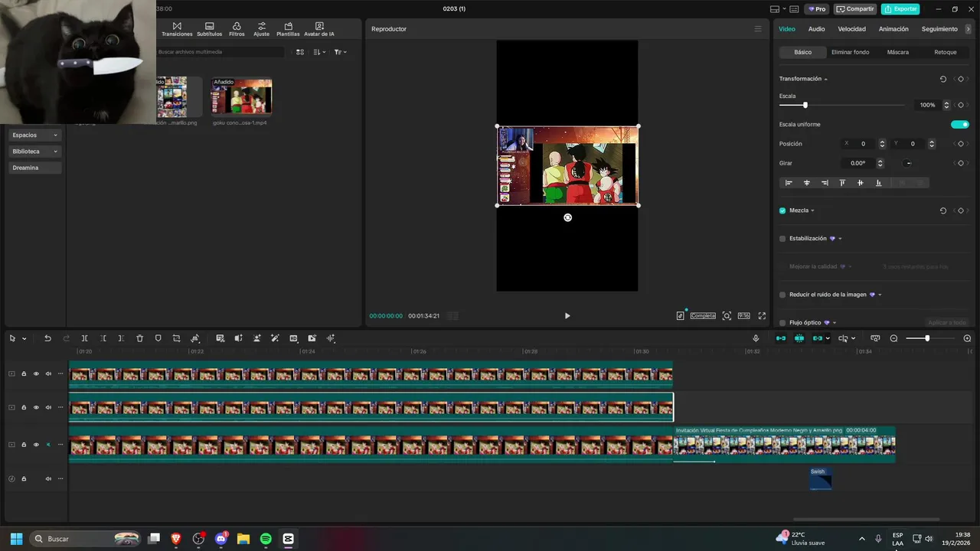Enable the Flujo óptico checkbox
The width and height of the screenshot is (980, 551).
tap(782, 323)
